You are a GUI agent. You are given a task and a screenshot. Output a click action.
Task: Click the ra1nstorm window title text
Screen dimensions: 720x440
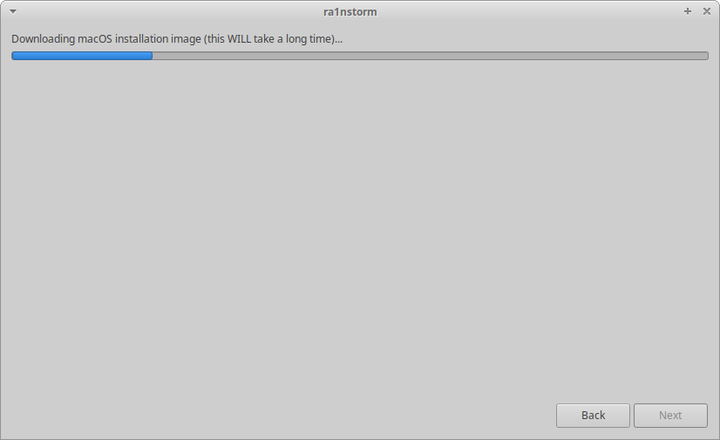(350, 12)
